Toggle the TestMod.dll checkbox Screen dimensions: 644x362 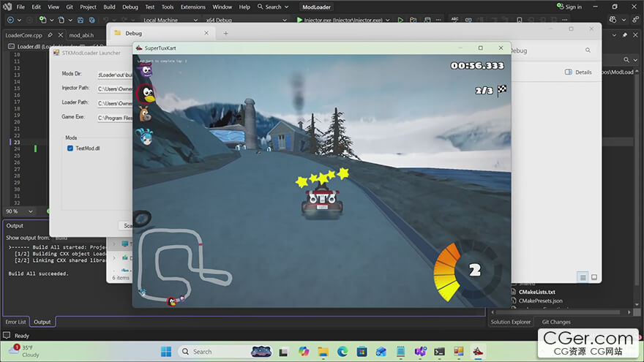70,148
